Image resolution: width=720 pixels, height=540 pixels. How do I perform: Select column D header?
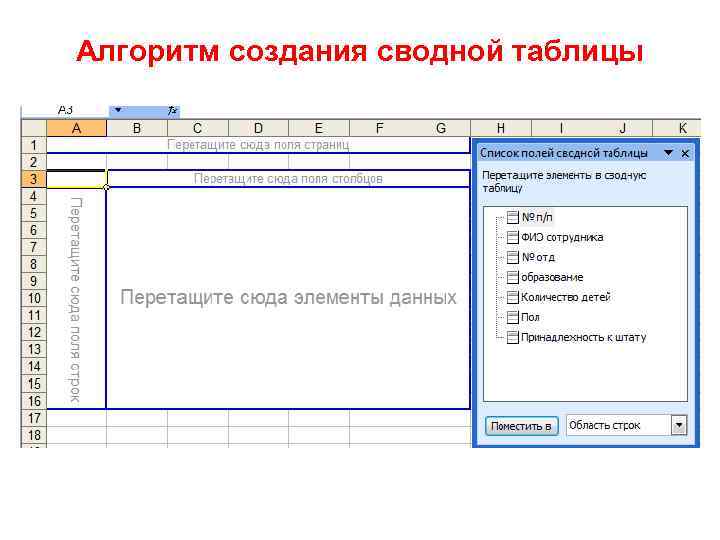point(259,128)
